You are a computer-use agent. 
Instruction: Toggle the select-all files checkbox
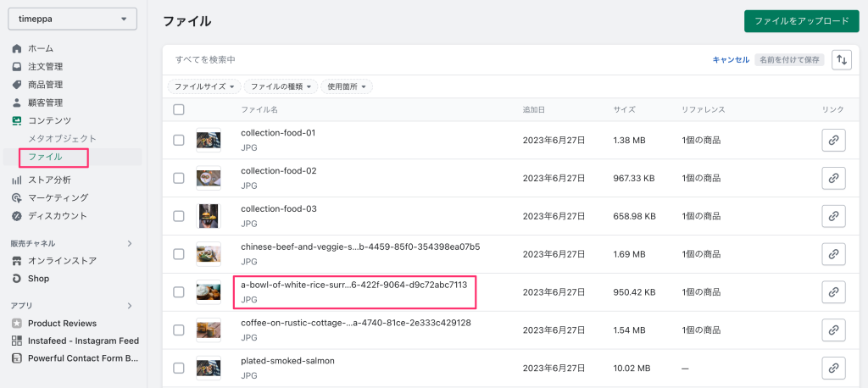(x=178, y=109)
